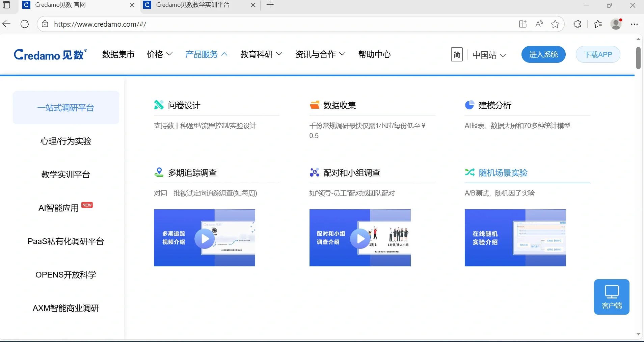Toggle simplified/traditional 简 language box
644x342 pixels.
click(x=457, y=54)
